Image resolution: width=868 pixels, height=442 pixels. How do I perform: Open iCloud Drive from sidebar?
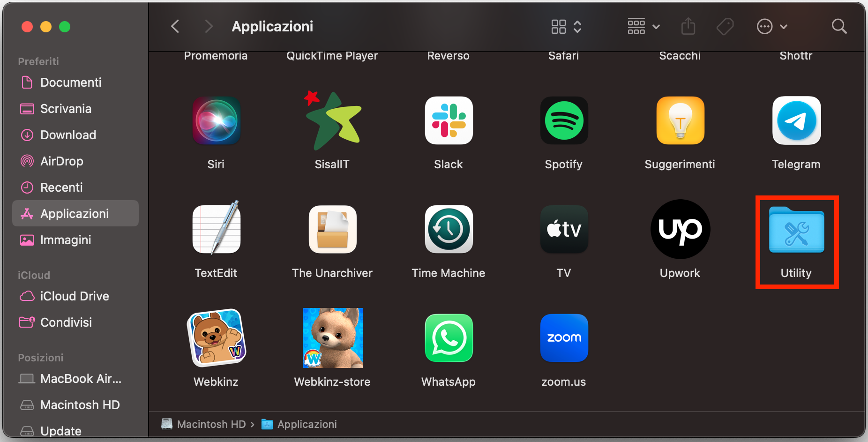(x=75, y=296)
